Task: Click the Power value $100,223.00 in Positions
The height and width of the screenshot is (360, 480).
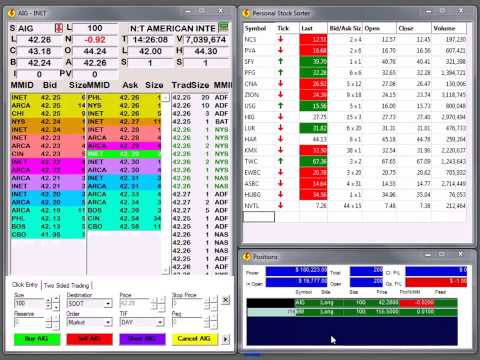Action: tap(296, 271)
